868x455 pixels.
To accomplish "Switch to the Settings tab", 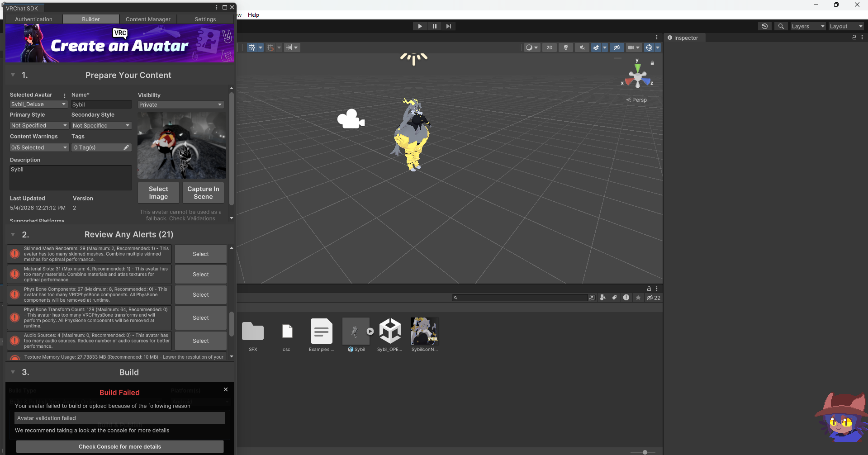I will pos(205,19).
